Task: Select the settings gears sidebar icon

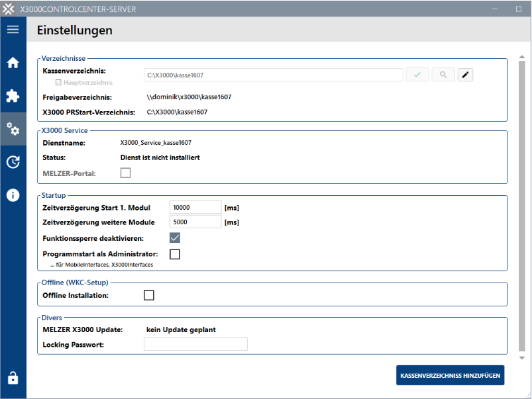Action: coord(13,129)
